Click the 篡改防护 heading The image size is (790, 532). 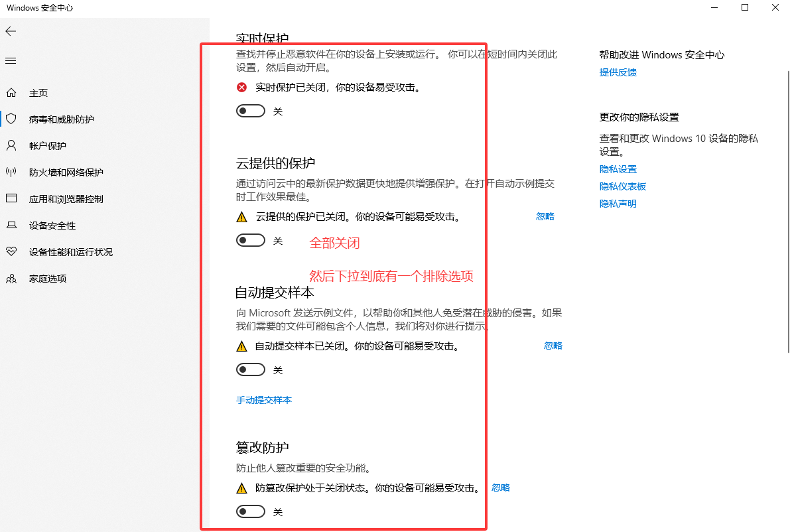[263, 447]
